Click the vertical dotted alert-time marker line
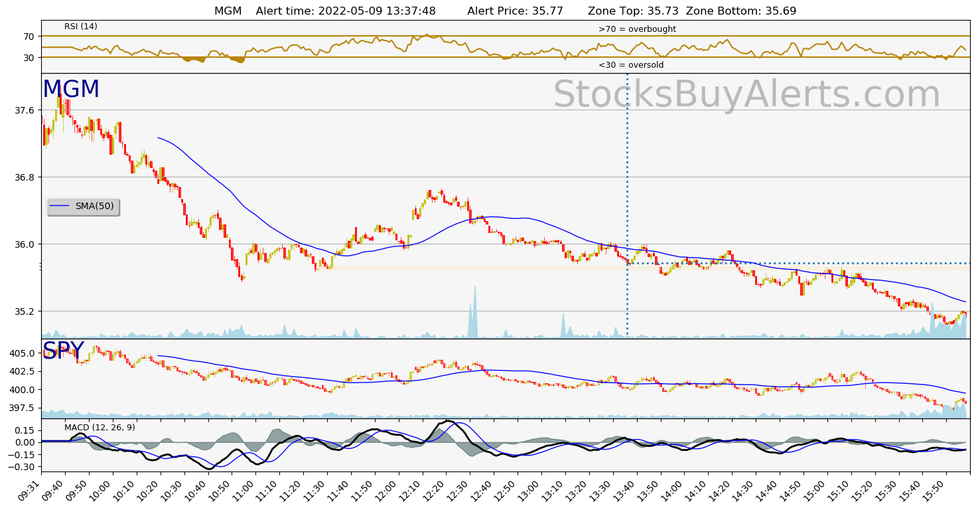 pyautogui.click(x=627, y=206)
